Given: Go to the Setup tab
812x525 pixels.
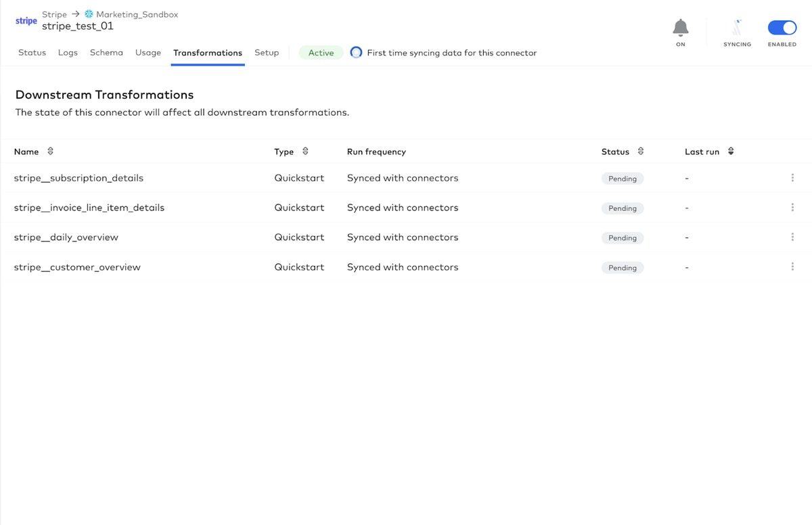Looking at the screenshot, I should pos(267,53).
